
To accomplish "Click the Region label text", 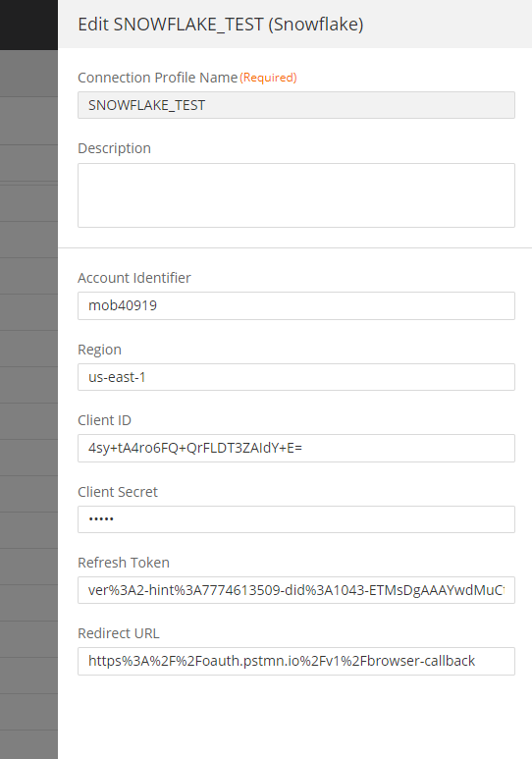I will point(100,350).
